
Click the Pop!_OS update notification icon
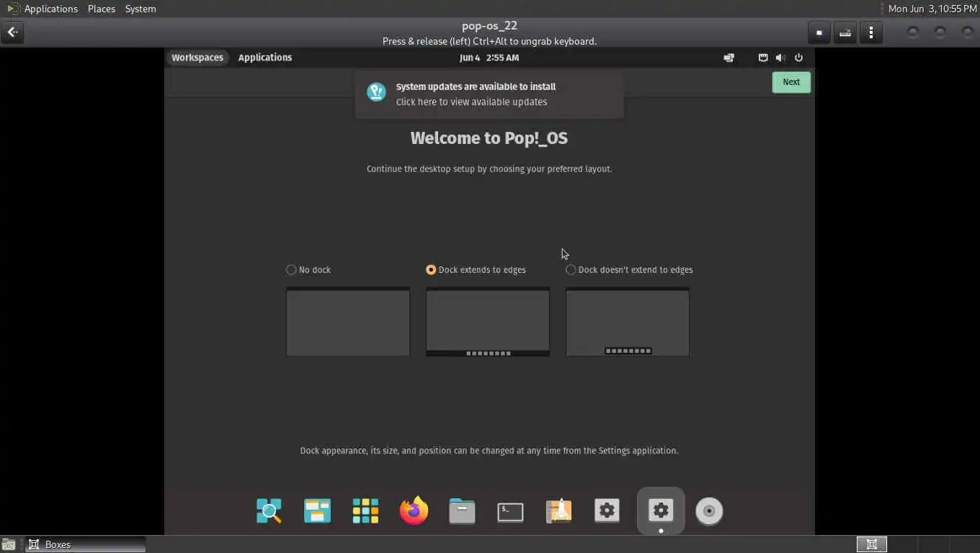point(376,92)
